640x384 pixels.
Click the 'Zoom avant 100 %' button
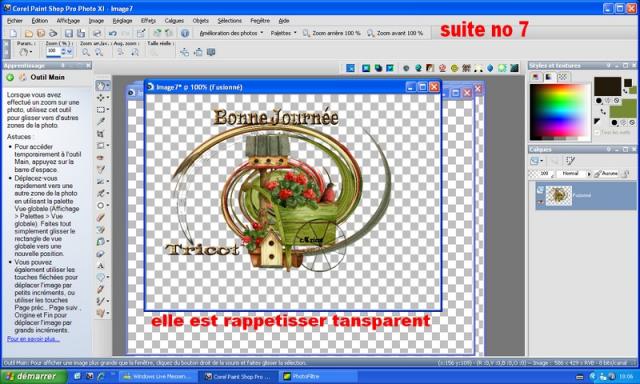click(395, 33)
